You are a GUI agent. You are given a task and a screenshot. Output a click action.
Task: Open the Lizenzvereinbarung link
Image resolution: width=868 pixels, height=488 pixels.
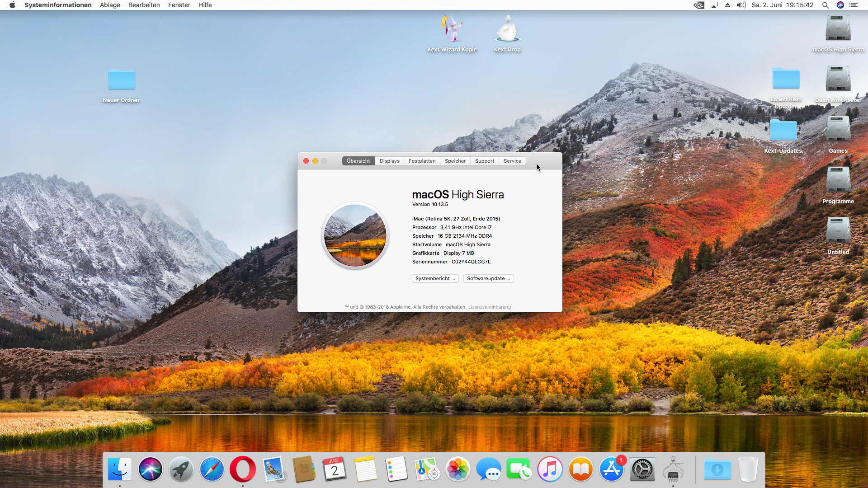coord(489,307)
